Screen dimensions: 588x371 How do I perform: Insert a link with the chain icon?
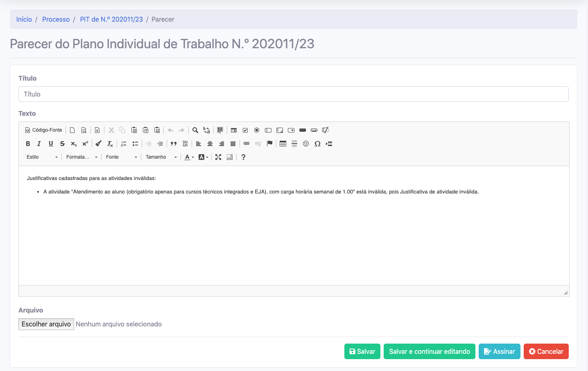247,144
